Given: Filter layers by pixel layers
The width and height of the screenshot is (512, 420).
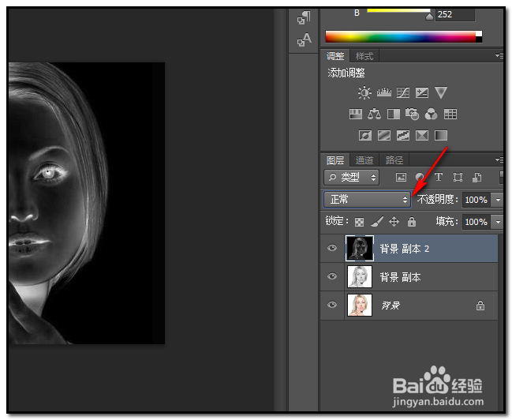Looking at the screenshot, I should coord(401,178).
